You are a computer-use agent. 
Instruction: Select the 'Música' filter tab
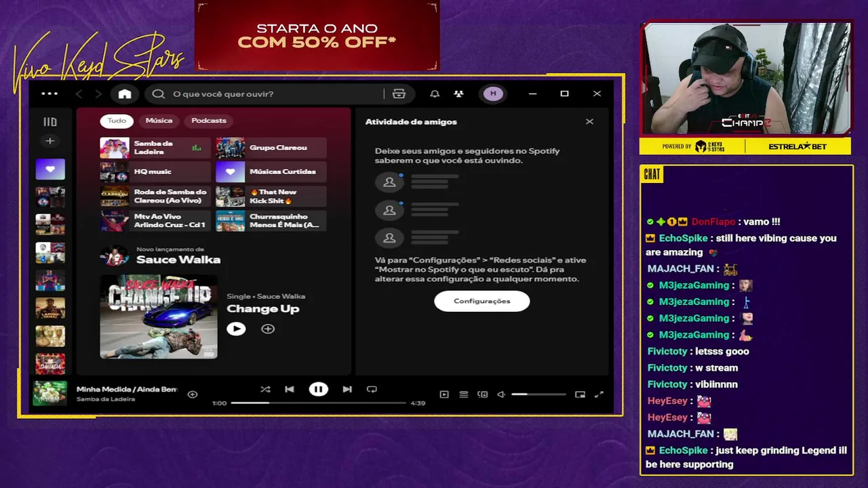(x=159, y=121)
